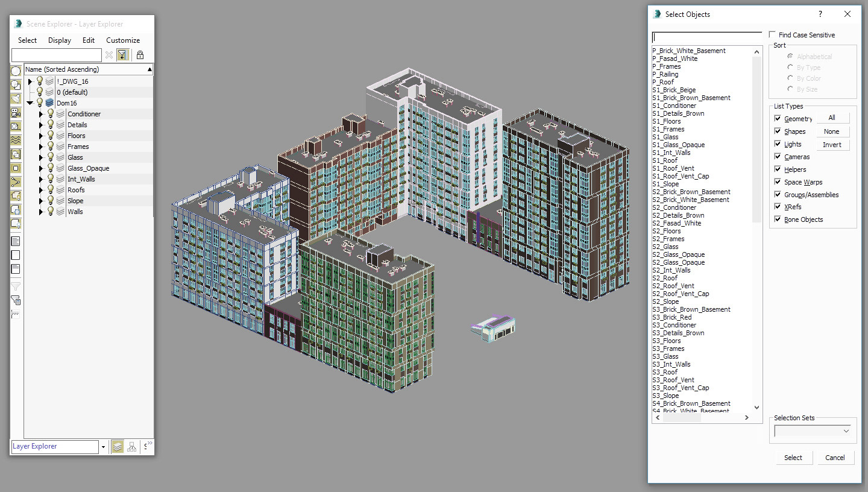Viewport: 868px width, 492px height.
Task: Expand the Glass_Opaque sublayer
Action: (41, 168)
